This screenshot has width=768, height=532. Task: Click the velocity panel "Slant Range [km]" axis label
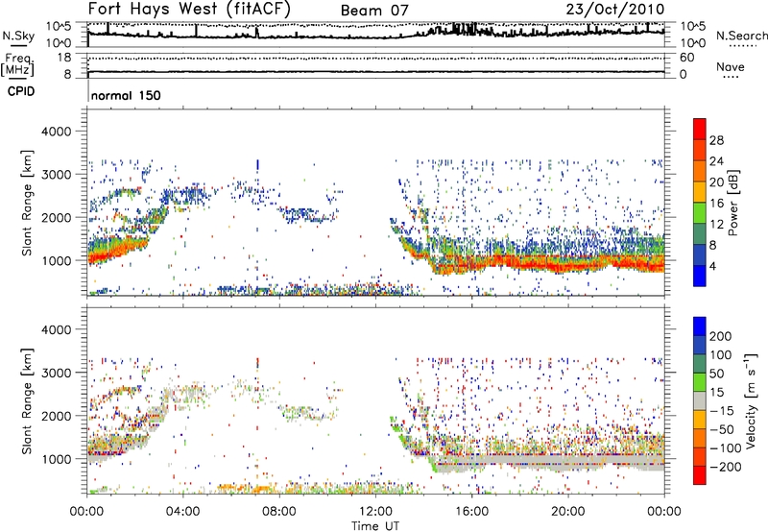[27, 401]
